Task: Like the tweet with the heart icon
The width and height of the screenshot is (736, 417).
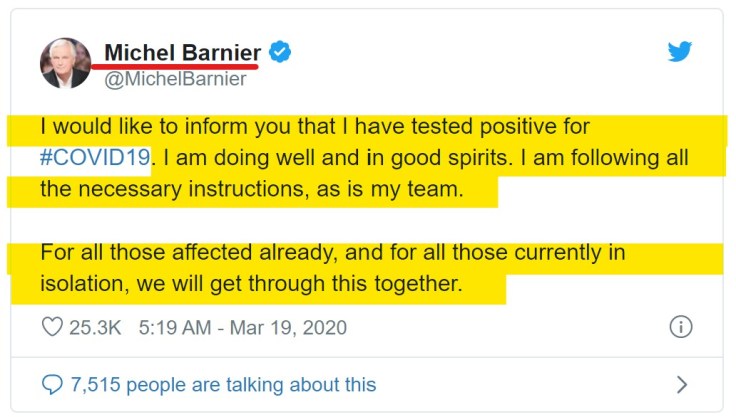Action: (52, 327)
